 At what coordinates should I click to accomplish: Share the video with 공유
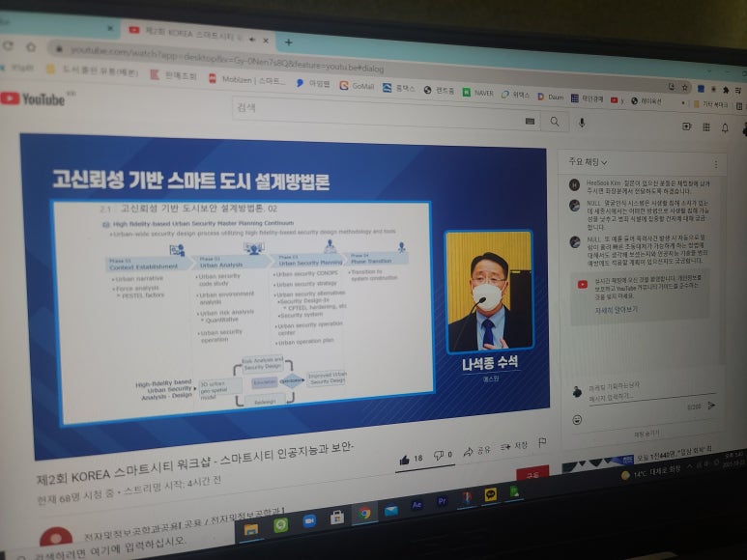(476, 451)
